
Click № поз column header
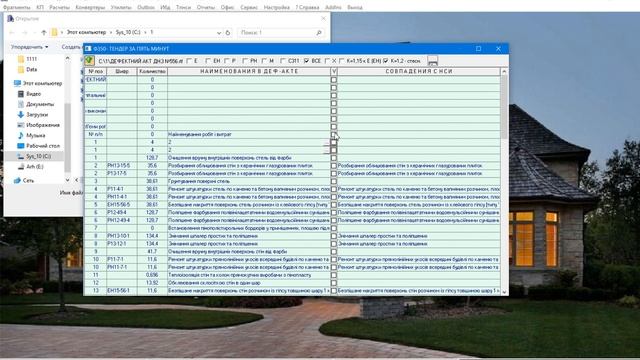click(x=96, y=71)
